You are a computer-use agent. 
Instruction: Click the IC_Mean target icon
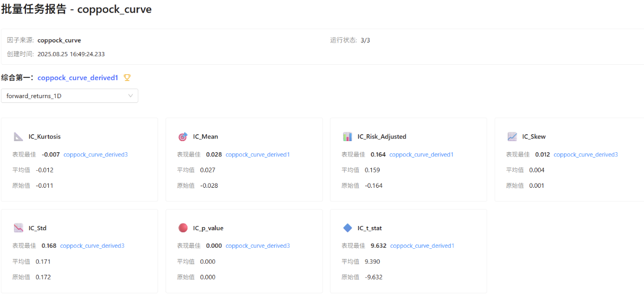click(x=183, y=136)
